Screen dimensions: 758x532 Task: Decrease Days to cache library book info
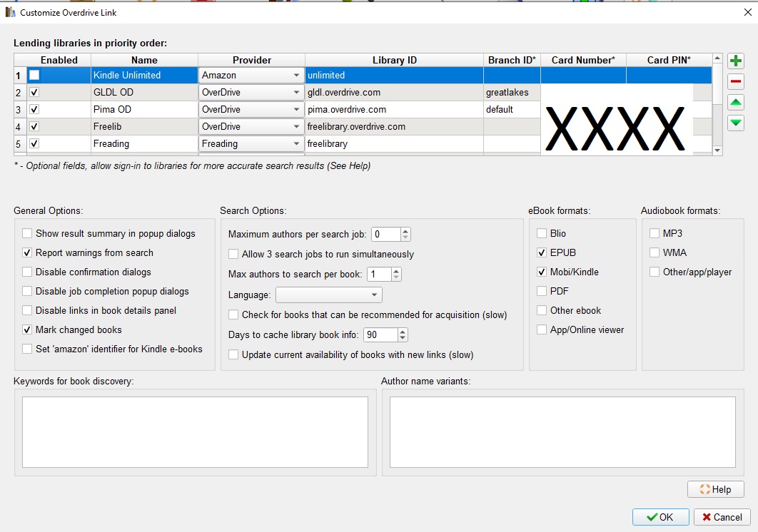[x=403, y=338]
